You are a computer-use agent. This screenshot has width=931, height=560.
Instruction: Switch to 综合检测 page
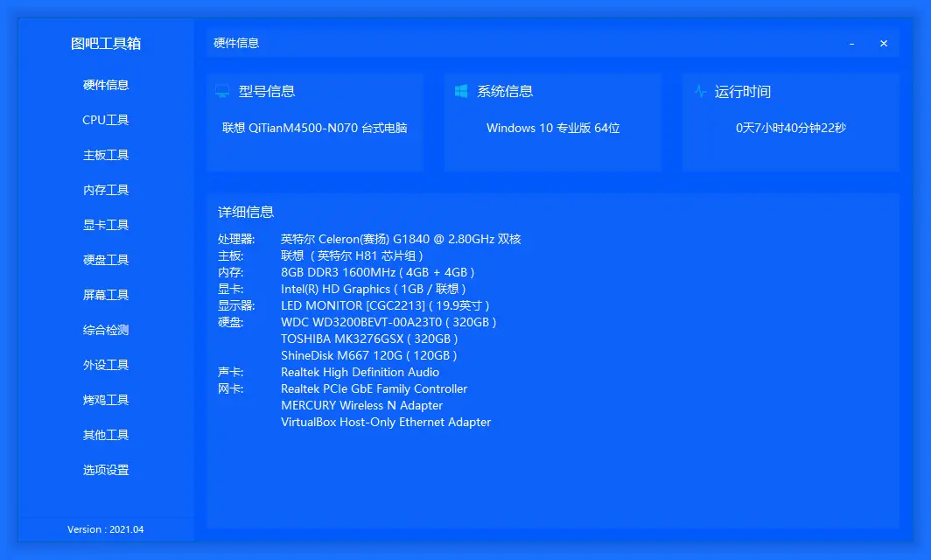[x=106, y=330]
